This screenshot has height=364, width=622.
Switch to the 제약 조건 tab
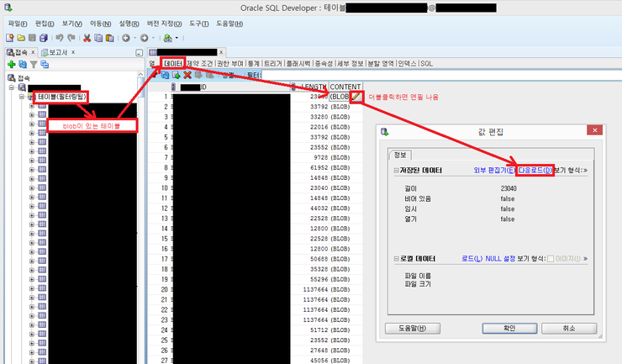point(200,63)
